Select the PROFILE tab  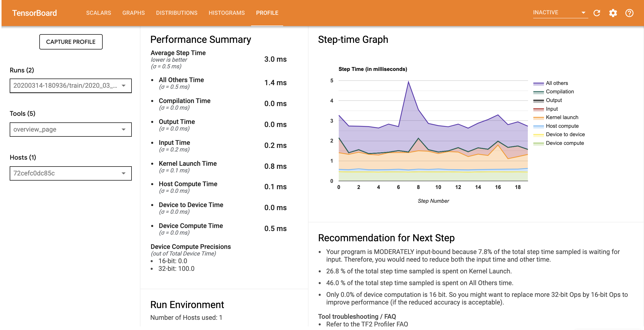point(267,13)
